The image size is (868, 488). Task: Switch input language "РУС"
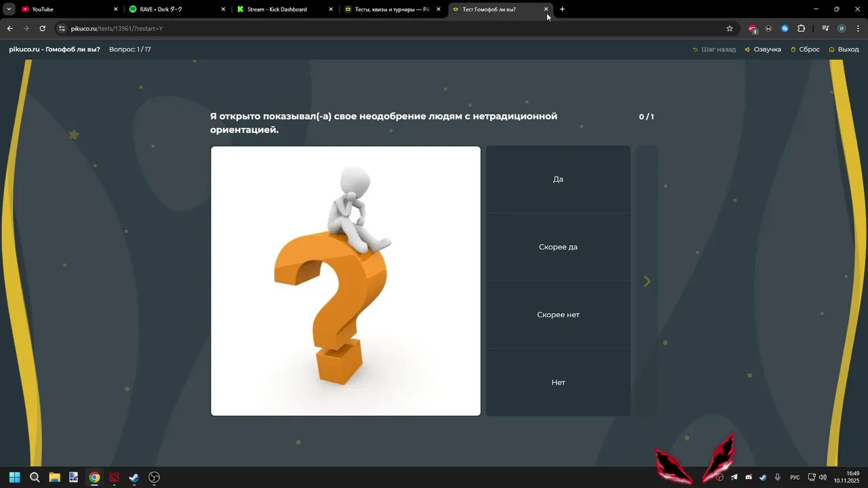795,477
